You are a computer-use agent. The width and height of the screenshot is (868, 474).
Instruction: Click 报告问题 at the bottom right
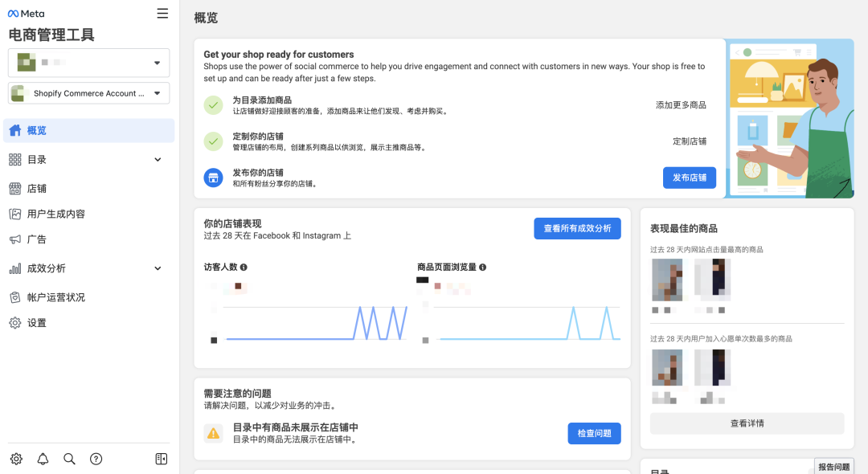833,467
